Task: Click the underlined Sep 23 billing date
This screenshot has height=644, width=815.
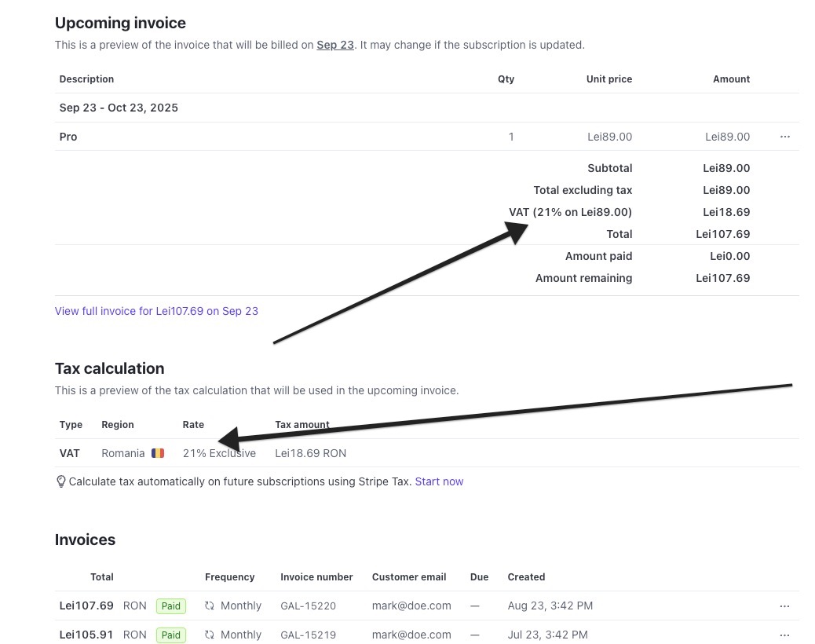Action: pos(335,45)
